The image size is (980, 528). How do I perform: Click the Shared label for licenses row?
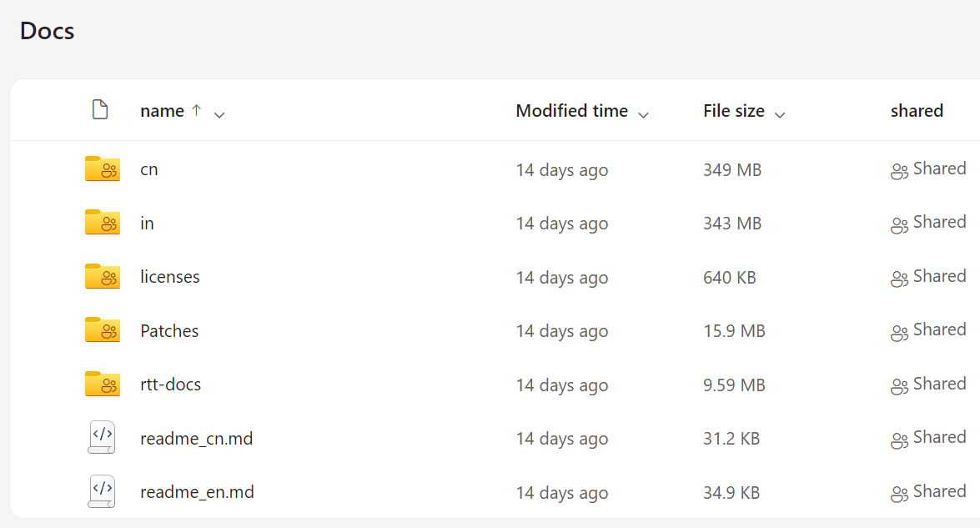tap(939, 276)
